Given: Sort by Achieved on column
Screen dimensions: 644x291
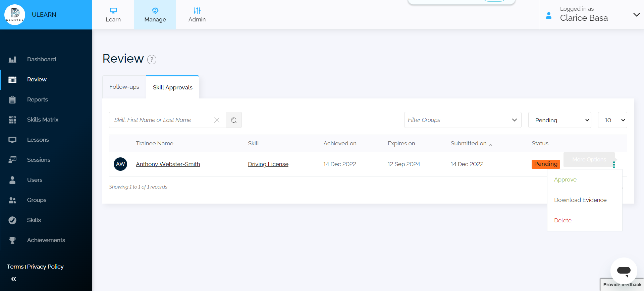Looking at the screenshot, I should point(340,143).
